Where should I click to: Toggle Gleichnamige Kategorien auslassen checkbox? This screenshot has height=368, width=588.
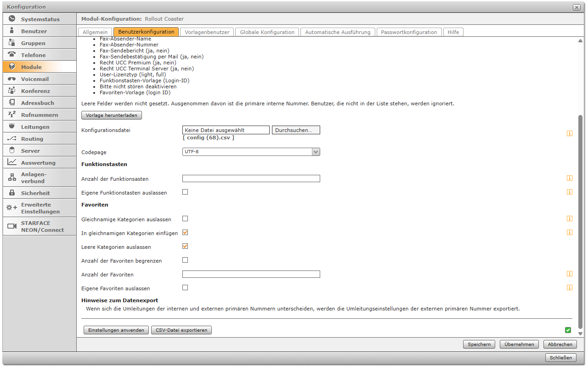click(185, 218)
